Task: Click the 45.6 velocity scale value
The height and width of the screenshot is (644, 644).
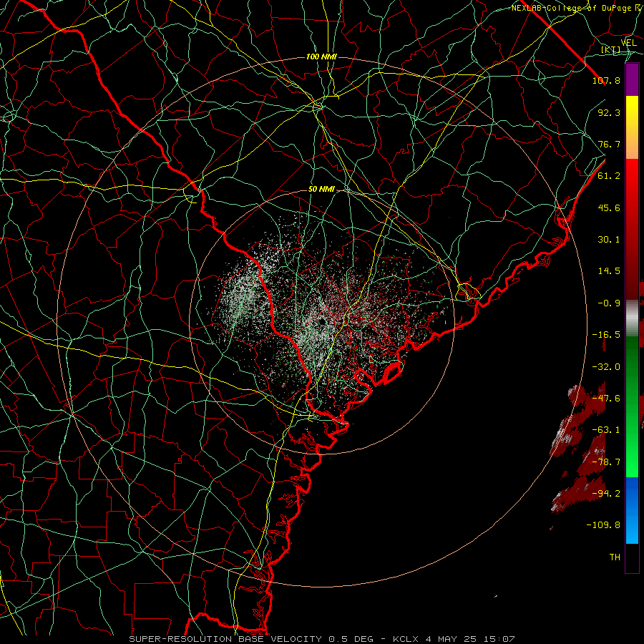Action: point(609,208)
